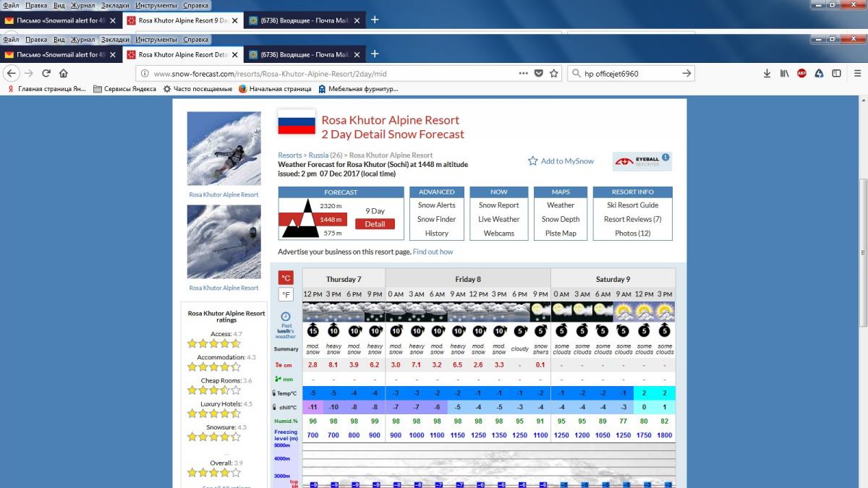Open Часто посещаемые bookmarks folder
This screenshot has height=488, width=868.
[x=197, y=89]
